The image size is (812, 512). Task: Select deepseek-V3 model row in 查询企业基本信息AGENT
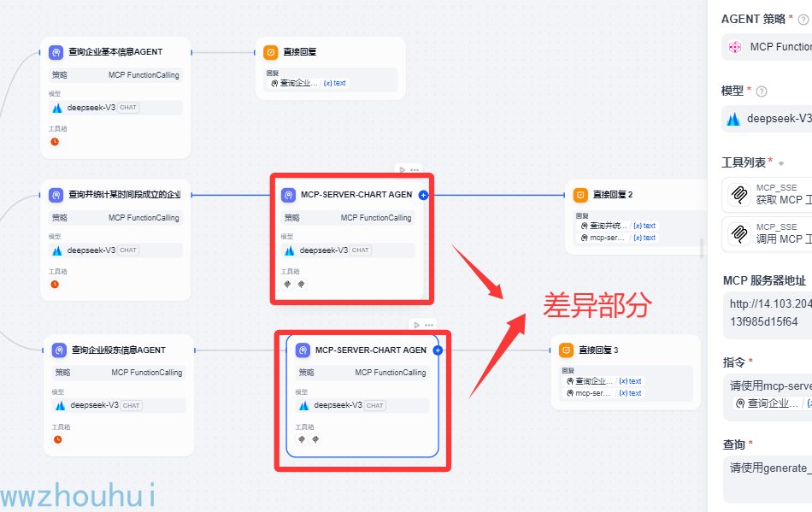pyautogui.click(x=115, y=108)
